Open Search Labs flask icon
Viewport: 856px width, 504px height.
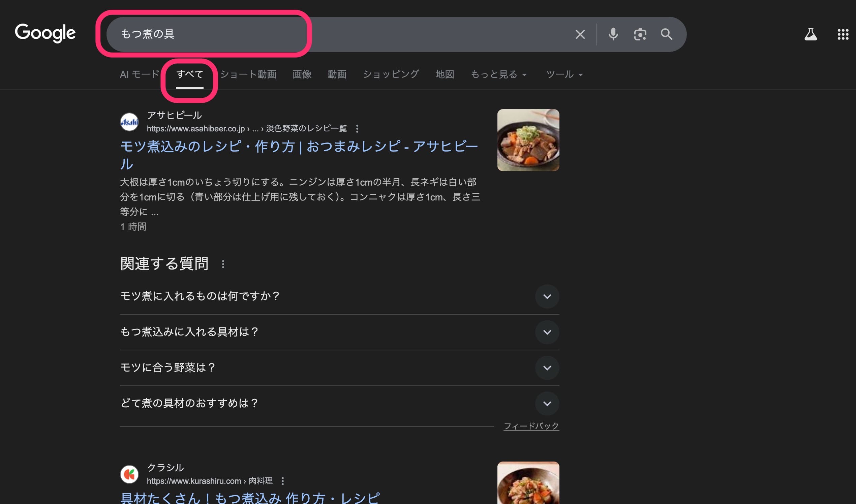[811, 34]
